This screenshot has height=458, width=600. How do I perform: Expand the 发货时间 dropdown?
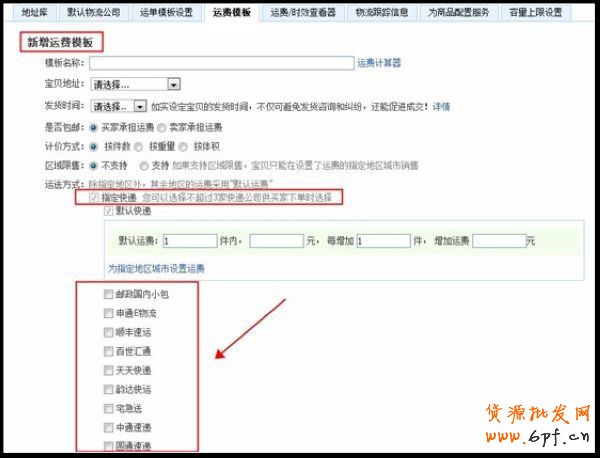coord(118,106)
